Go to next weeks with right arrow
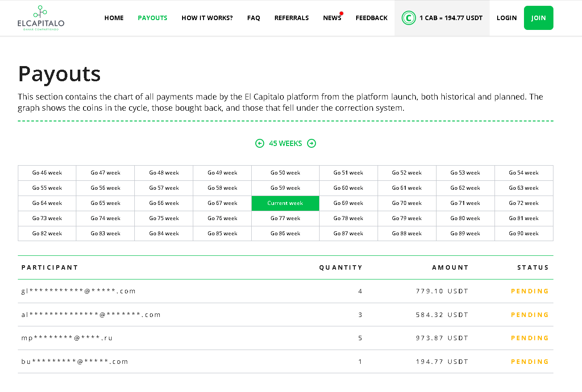This screenshot has width=582, height=392. click(x=312, y=143)
